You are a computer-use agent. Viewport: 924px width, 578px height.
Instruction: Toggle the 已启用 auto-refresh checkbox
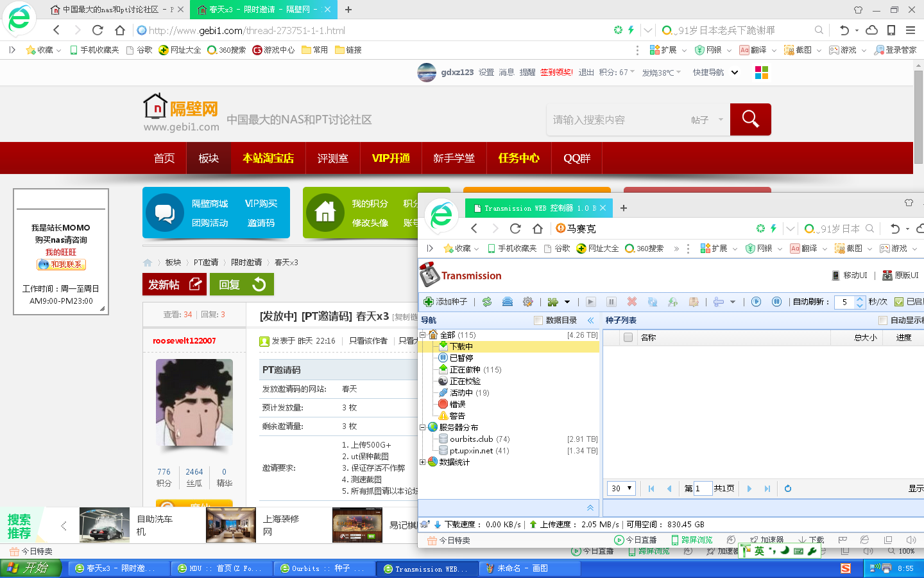pos(899,302)
